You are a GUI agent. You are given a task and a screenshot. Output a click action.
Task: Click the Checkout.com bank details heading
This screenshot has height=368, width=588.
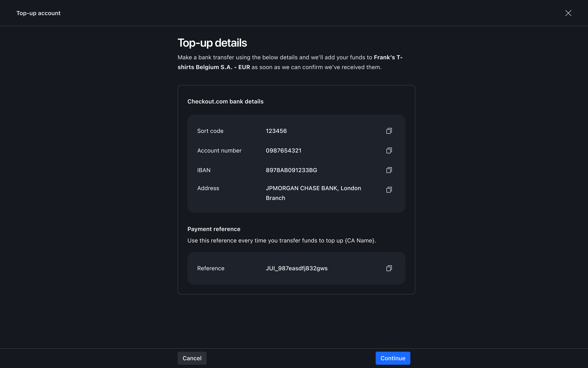pos(225,101)
